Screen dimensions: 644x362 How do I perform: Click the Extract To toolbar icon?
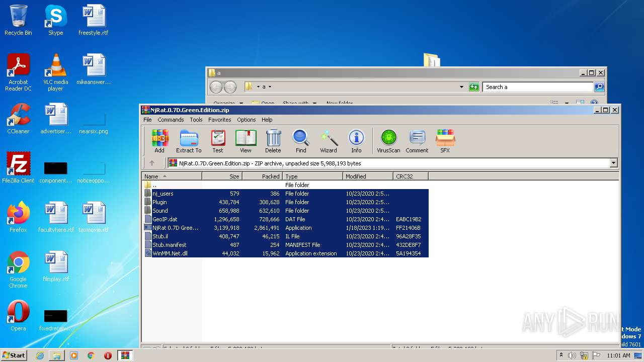(x=189, y=141)
